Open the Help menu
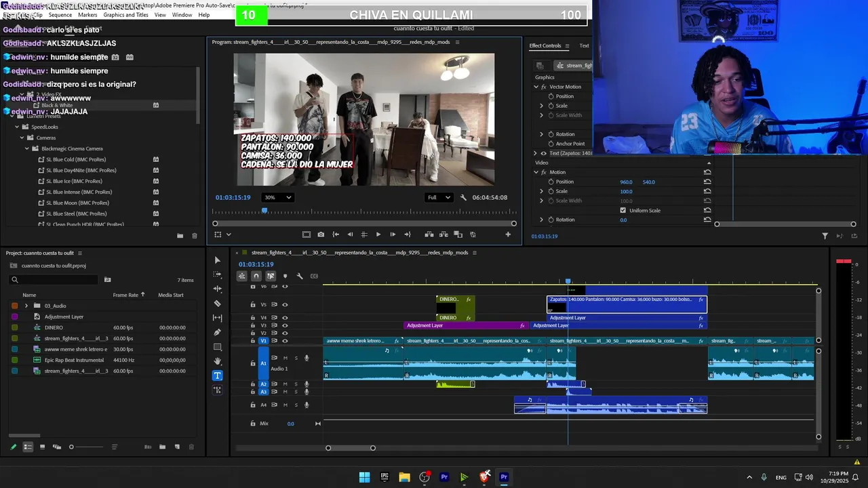868x488 pixels. coord(203,15)
